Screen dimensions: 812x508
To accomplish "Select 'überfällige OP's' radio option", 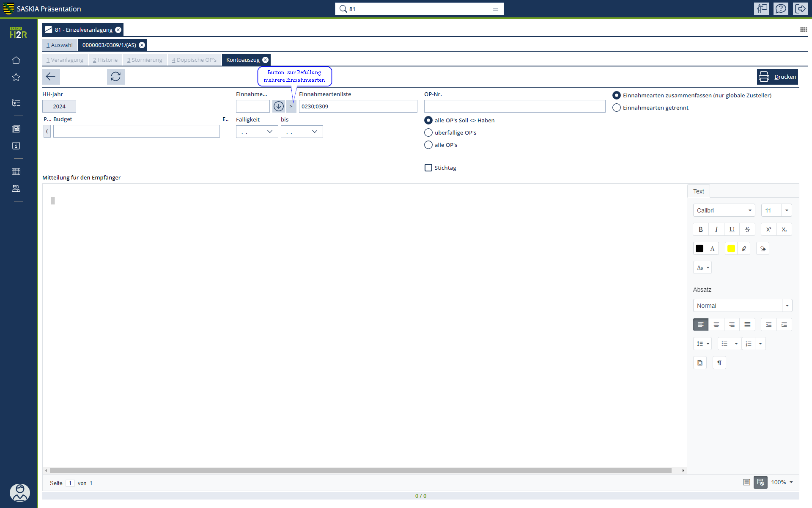I will (428, 133).
